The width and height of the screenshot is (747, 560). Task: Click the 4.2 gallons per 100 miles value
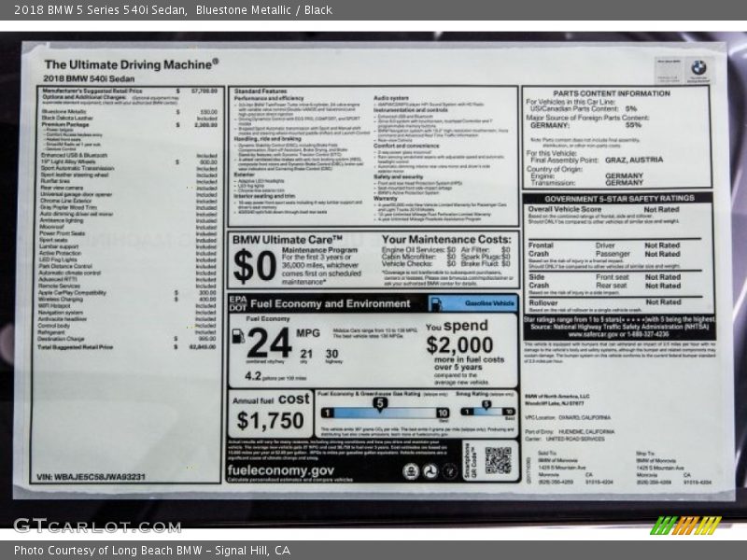coord(252,376)
